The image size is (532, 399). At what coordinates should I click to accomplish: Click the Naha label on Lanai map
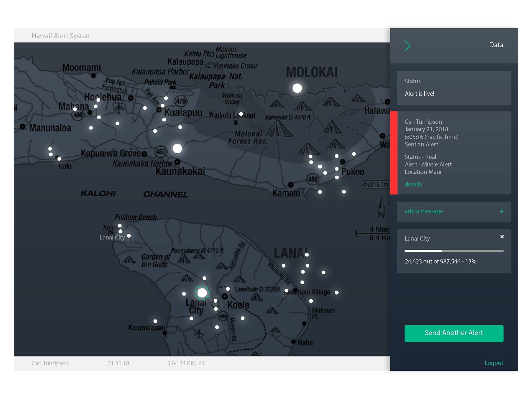[x=305, y=343]
